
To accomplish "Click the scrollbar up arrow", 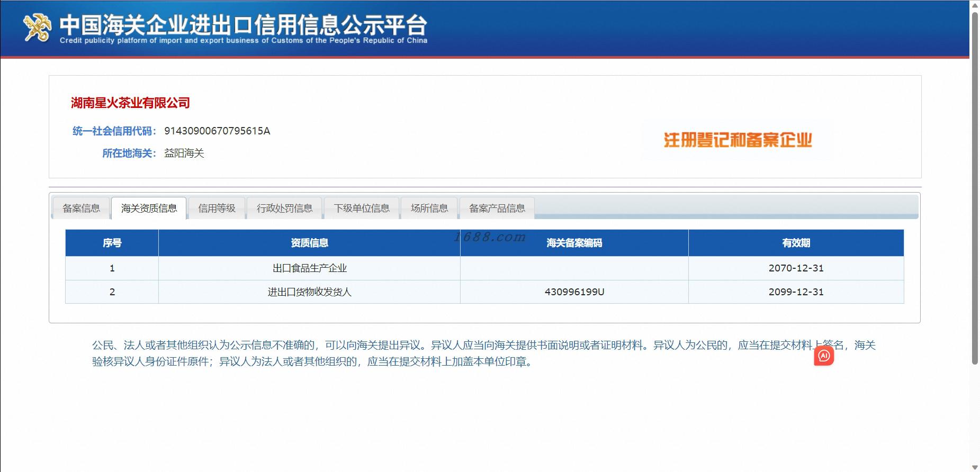I will [x=975, y=5].
